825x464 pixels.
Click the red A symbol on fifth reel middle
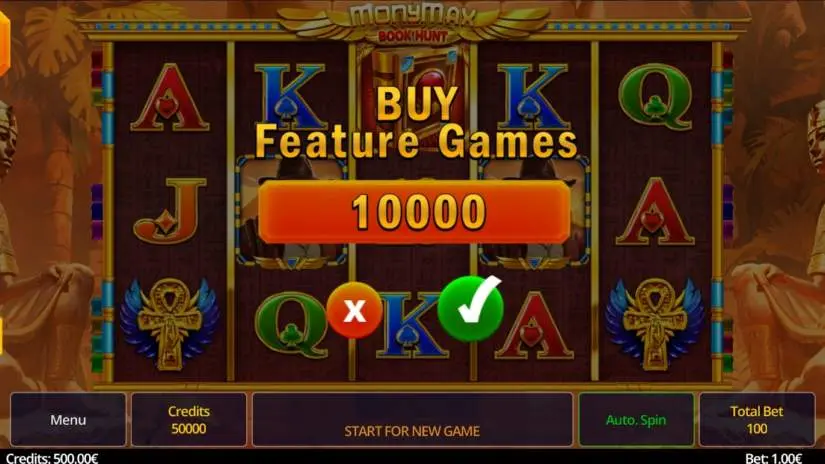655,211
